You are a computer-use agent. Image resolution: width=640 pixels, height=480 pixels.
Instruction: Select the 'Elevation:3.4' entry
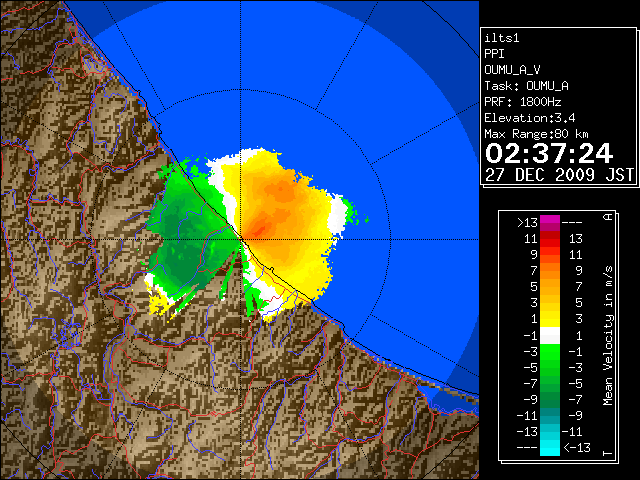tap(530, 118)
